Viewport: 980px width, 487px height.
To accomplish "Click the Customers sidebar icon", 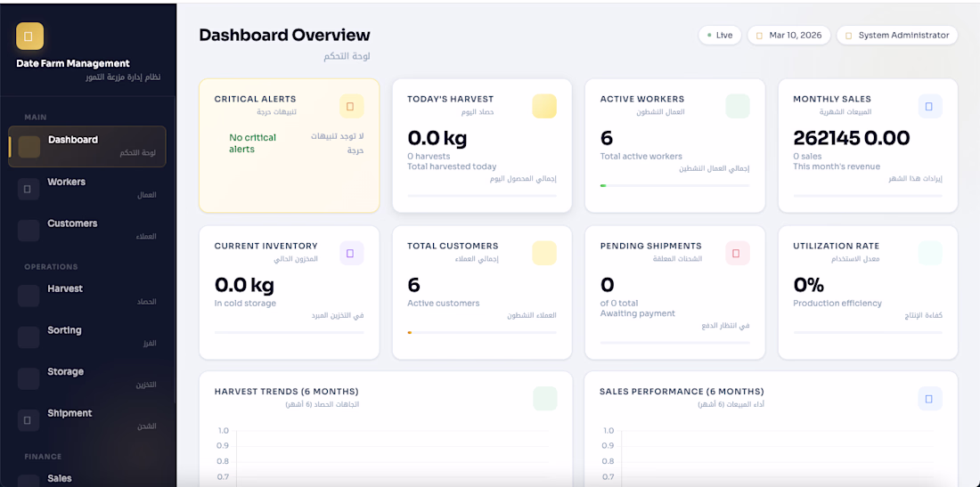I will 29,231.
